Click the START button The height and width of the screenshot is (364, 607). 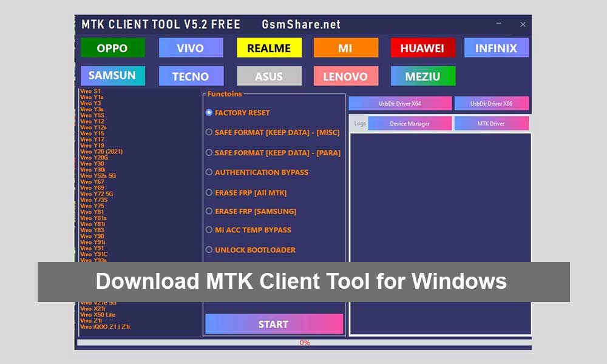click(274, 324)
